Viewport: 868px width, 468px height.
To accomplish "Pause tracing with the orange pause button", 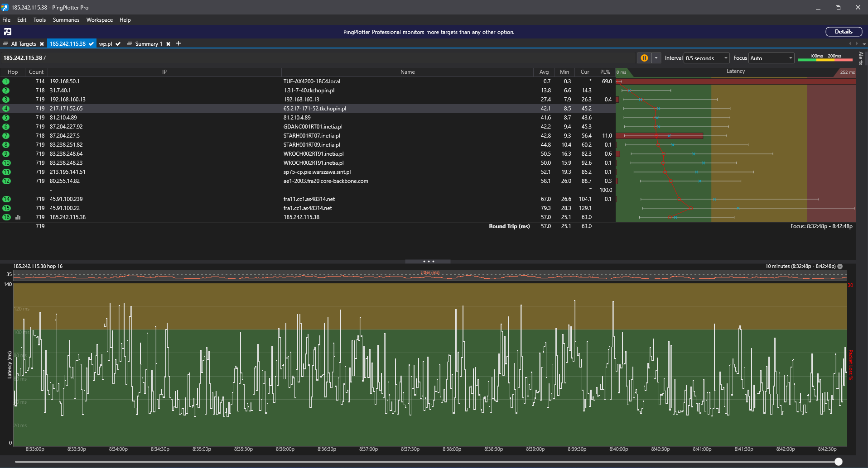I will coord(644,58).
